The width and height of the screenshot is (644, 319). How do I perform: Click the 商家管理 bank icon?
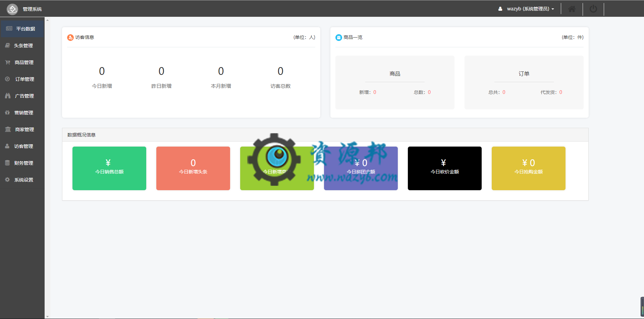[8, 129]
